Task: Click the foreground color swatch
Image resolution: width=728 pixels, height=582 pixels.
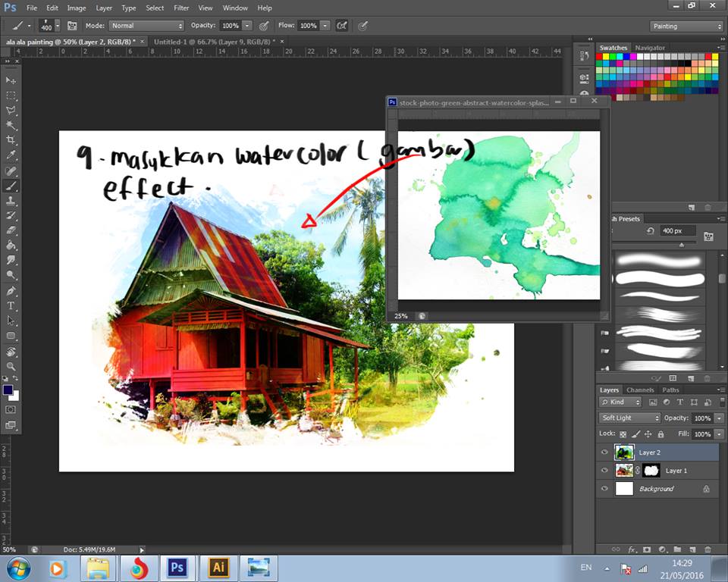Action: 8,390
